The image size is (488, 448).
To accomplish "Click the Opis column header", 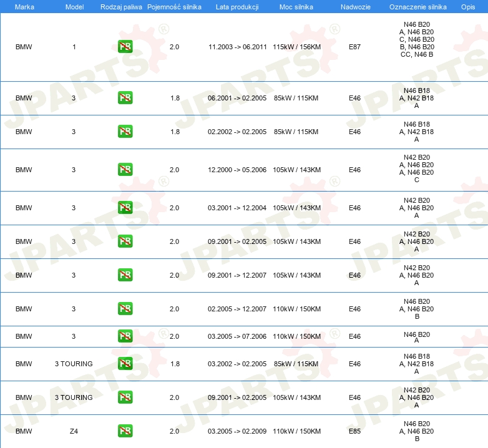I will tap(468, 7).
